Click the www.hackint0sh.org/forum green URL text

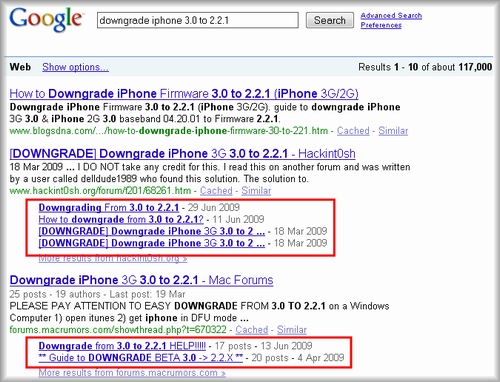[x=100, y=191]
